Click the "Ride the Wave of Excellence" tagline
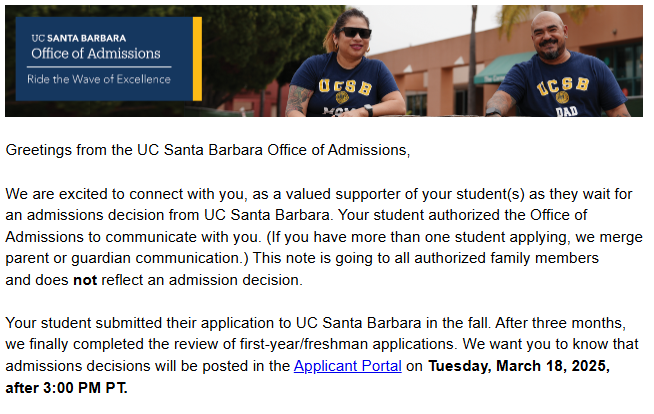654x414 pixels. (x=99, y=79)
